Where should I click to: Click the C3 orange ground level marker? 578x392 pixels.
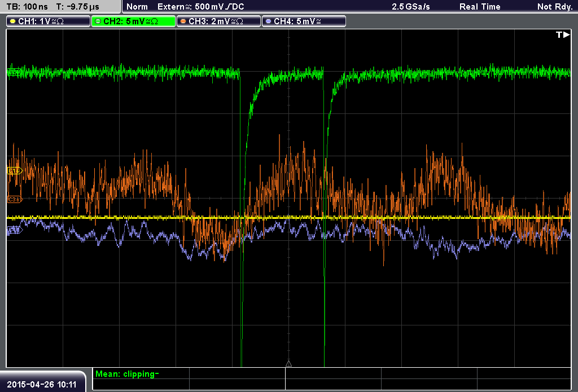pyautogui.click(x=15, y=199)
